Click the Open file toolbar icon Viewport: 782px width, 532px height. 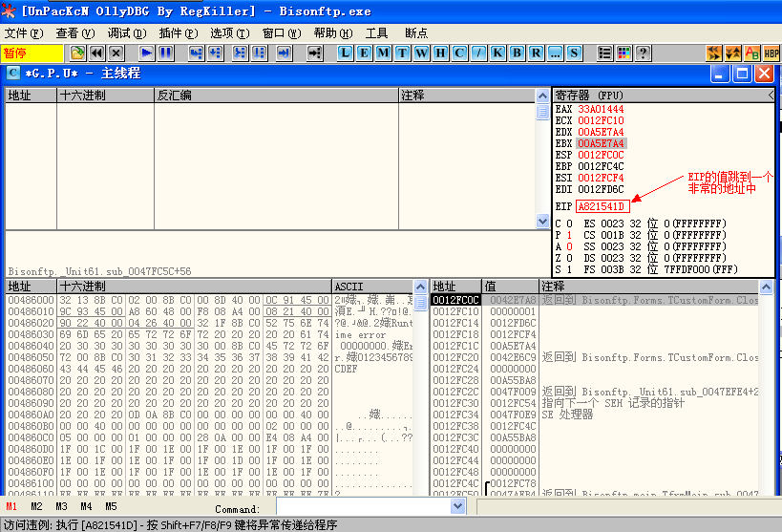pos(77,53)
